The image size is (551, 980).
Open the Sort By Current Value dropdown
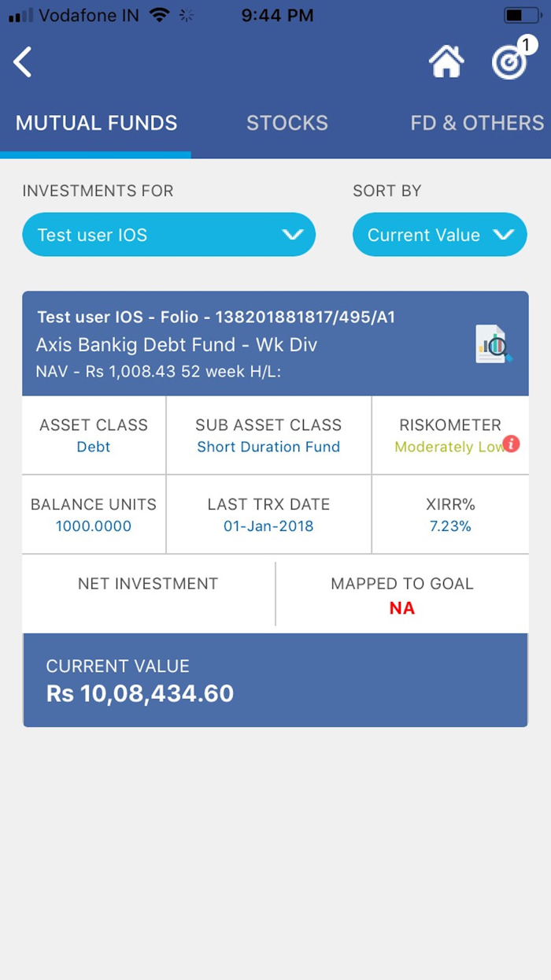(439, 234)
